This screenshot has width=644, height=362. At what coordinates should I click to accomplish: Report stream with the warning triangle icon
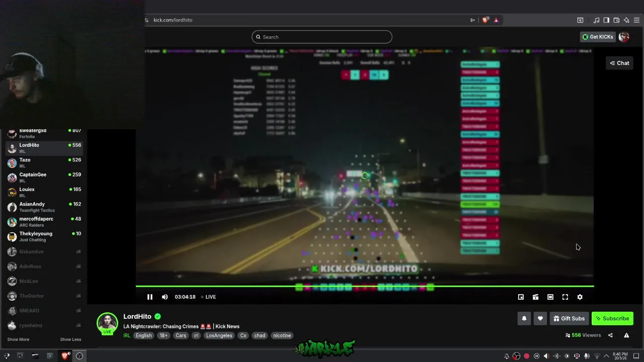click(626, 335)
